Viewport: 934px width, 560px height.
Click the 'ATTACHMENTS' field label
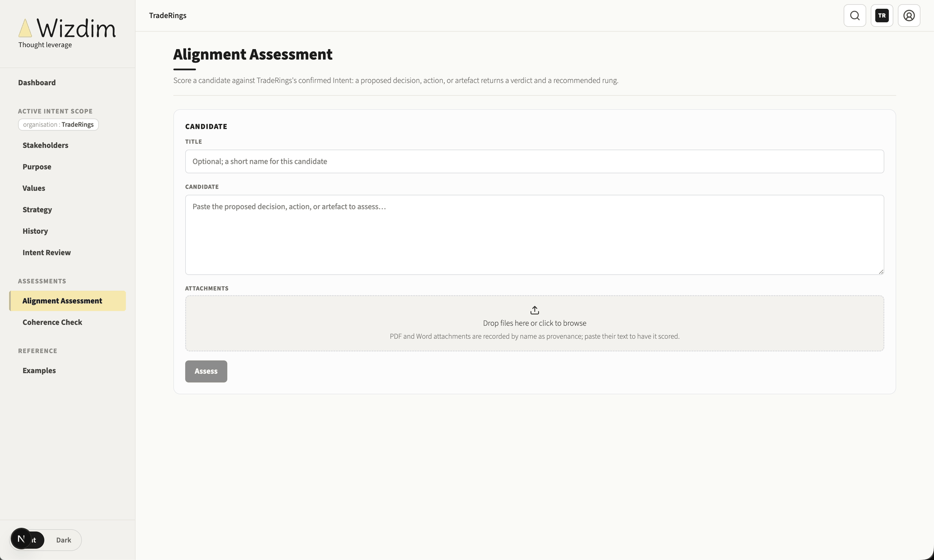[207, 288]
